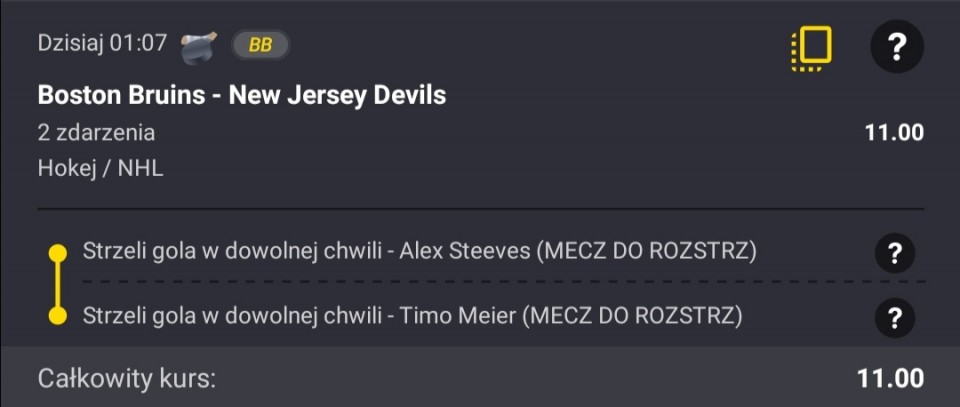Screen dimensions: 960x407
Task: Expand the "2 zdarzenia" events summary
Action: (96, 132)
